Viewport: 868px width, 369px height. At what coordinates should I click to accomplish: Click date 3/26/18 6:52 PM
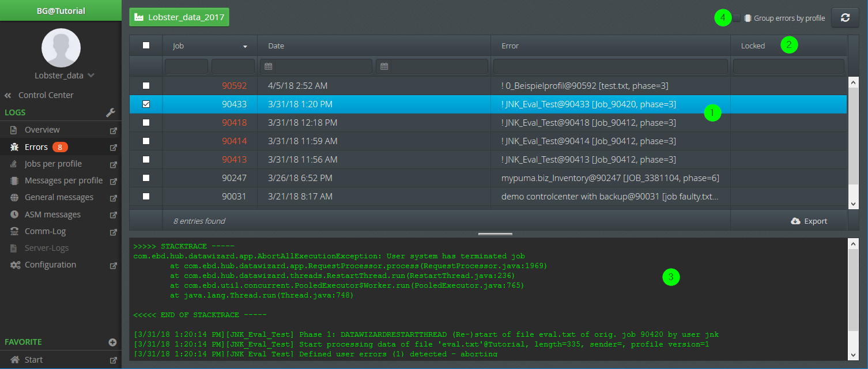(x=300, y=178)
